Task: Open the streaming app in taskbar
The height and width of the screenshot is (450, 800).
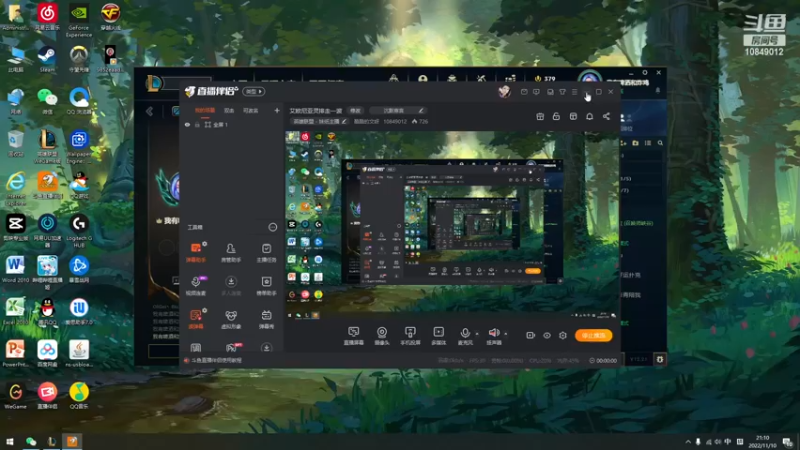Action: point(72,441)
